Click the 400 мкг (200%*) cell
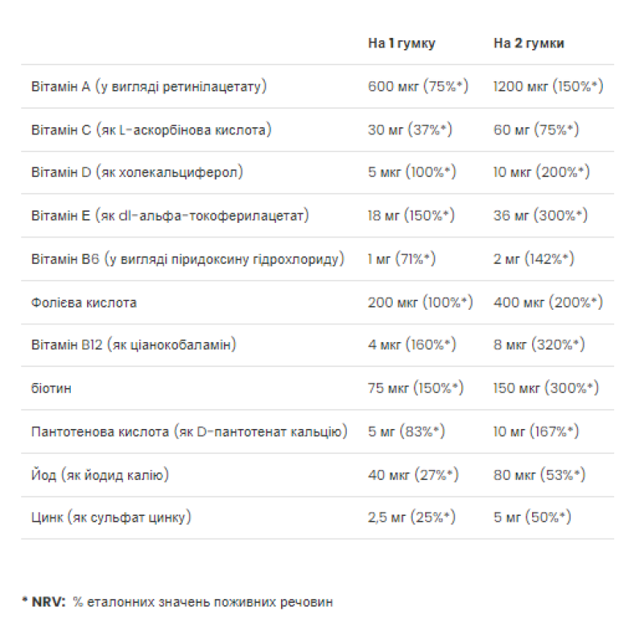 (548, 303)
